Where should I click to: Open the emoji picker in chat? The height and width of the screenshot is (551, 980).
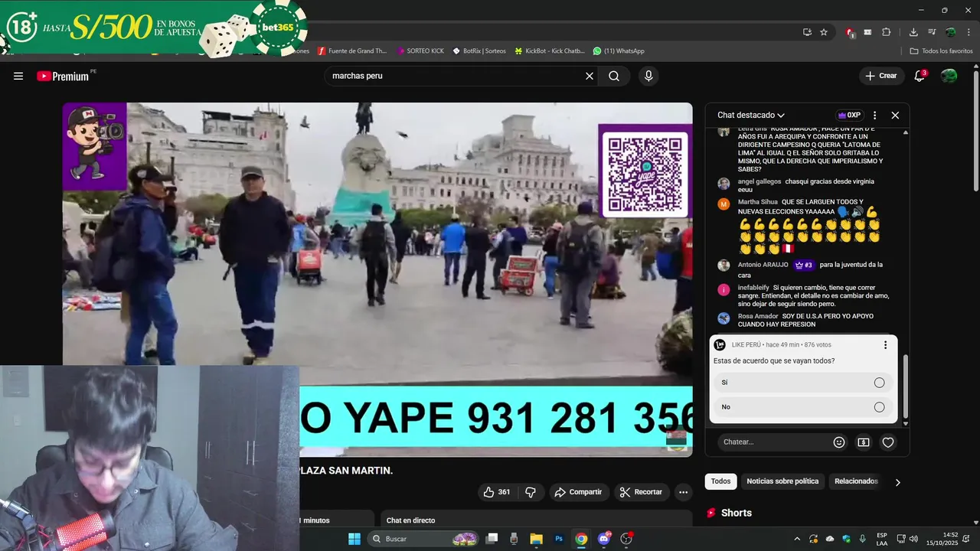[839, 442]
